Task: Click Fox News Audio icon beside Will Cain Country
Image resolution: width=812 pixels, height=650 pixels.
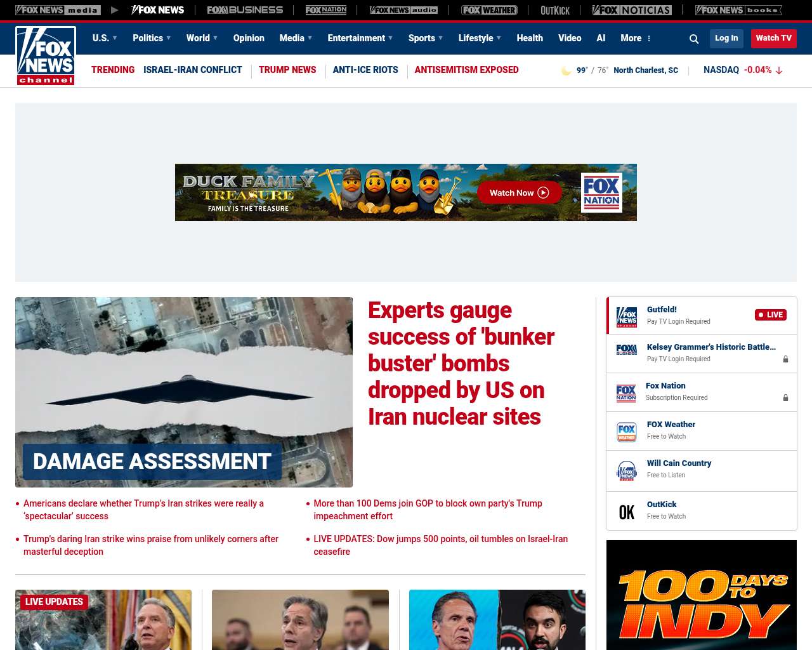Action: coord(627,470)
